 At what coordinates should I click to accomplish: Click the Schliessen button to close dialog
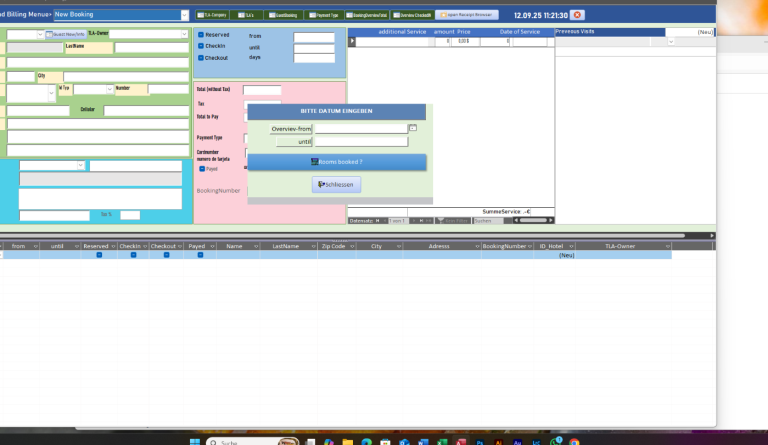(x=336, y=184)
